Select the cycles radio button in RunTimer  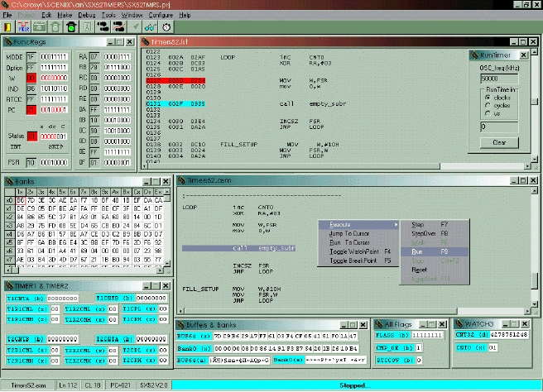coord(488,105)
